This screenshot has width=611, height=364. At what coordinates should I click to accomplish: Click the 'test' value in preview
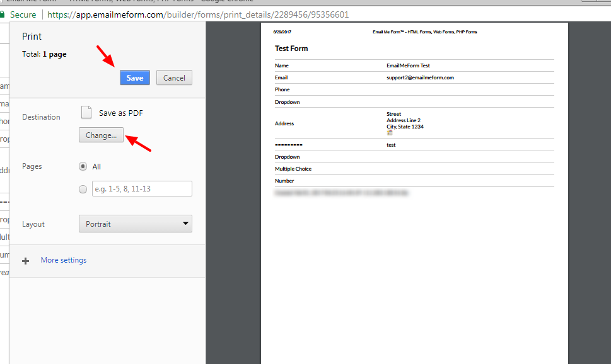[391, 145]
